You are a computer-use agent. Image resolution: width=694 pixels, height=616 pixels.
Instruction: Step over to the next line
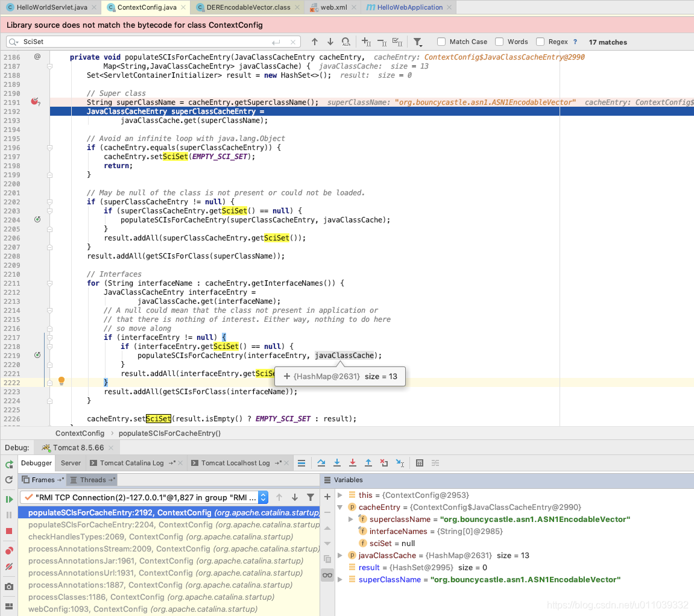(321, 463)
